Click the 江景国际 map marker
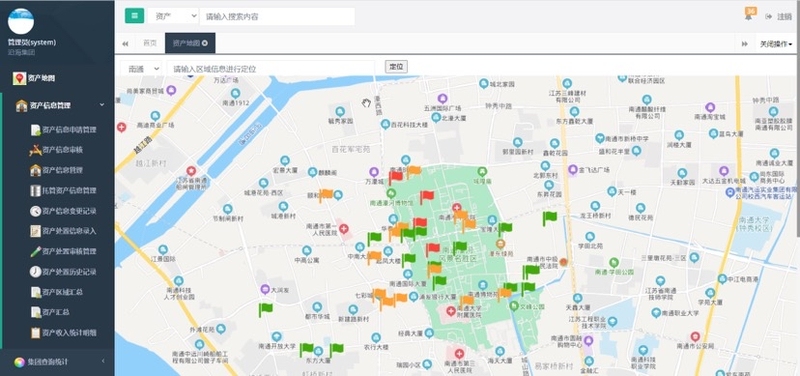The width and height of the screenshot is (800, 376). point(163,249)
